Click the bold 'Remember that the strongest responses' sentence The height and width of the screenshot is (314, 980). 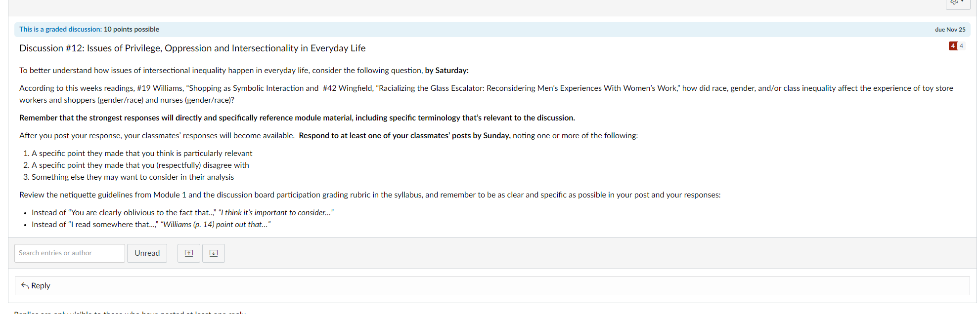click(x=297, y=118)
